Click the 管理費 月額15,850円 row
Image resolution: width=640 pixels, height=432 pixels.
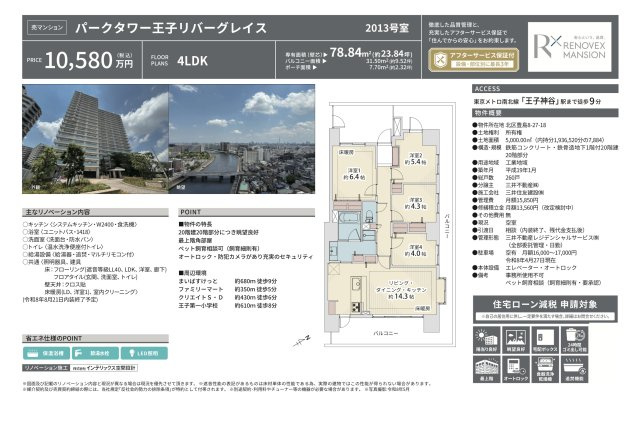tap(505, 200)
